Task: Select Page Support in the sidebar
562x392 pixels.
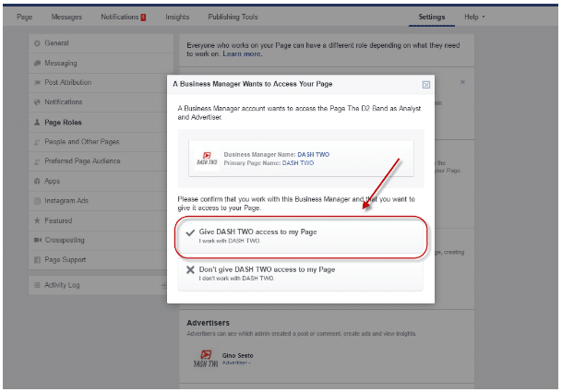Action: [x=101, y=260]
